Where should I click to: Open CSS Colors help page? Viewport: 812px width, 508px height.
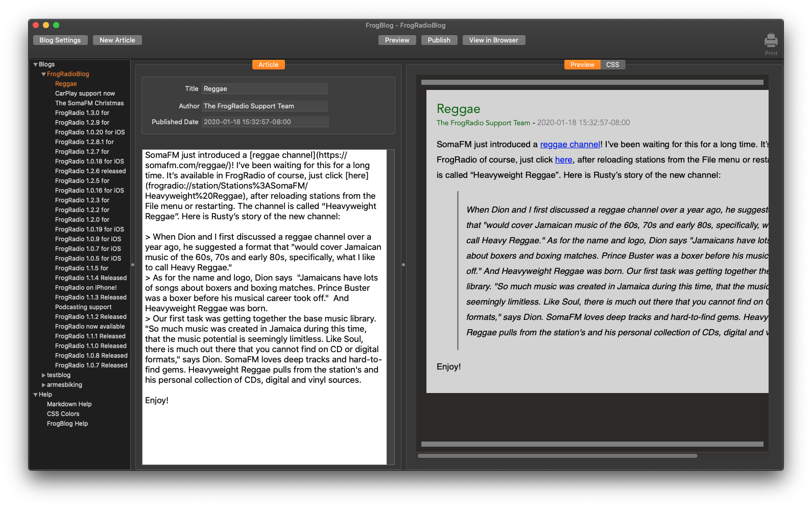(x=63, y=414)
